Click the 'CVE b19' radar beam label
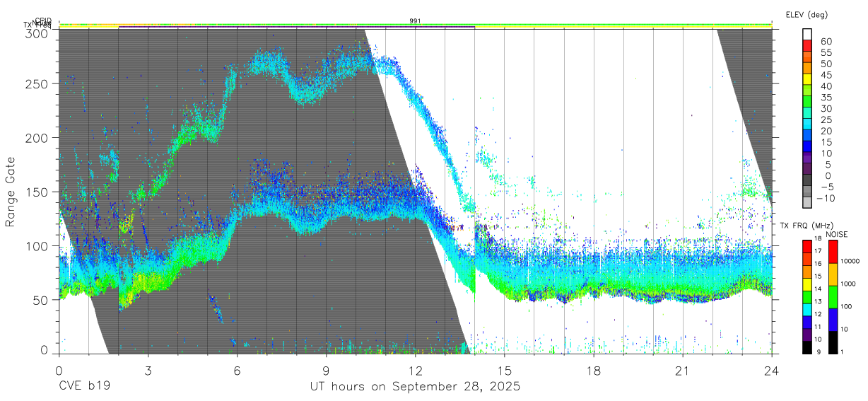The image size is (868, 401). tap(83, 387)
